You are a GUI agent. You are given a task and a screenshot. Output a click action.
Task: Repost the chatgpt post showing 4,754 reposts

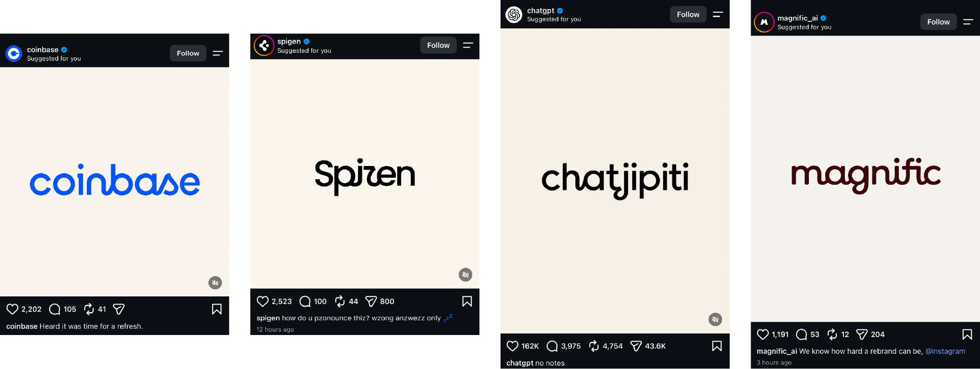(x=594, y=346)
